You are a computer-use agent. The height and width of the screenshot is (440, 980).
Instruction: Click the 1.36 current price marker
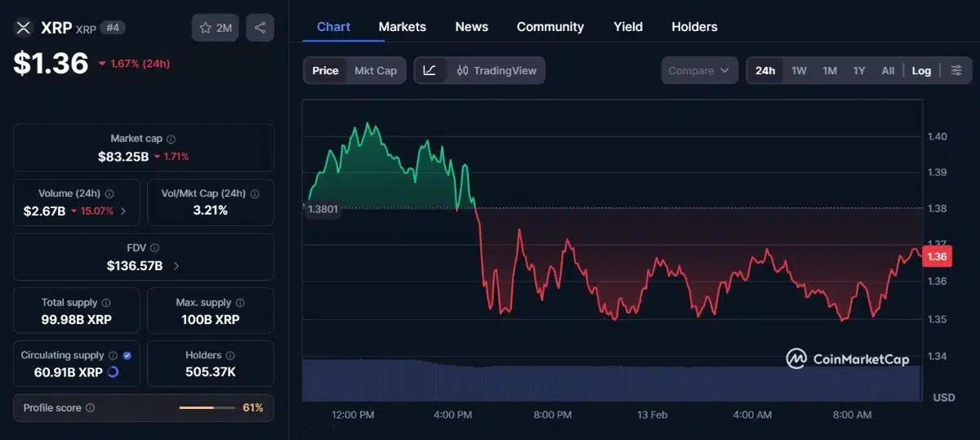coord(938,256)
